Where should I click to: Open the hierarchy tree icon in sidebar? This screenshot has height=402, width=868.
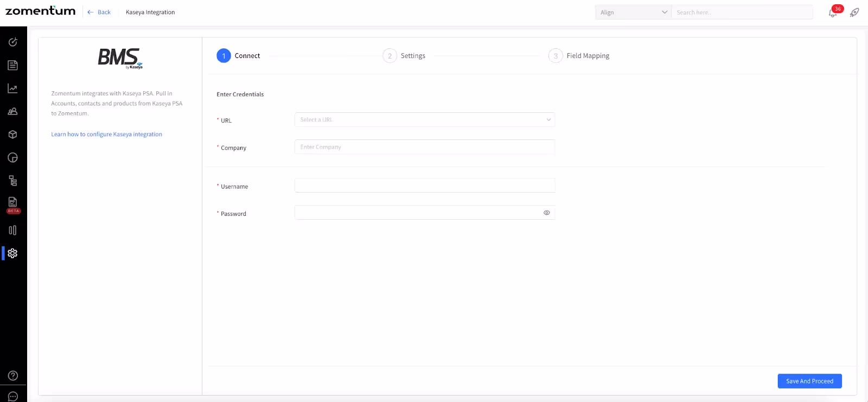pyautogui.click(x=13, y=181)
